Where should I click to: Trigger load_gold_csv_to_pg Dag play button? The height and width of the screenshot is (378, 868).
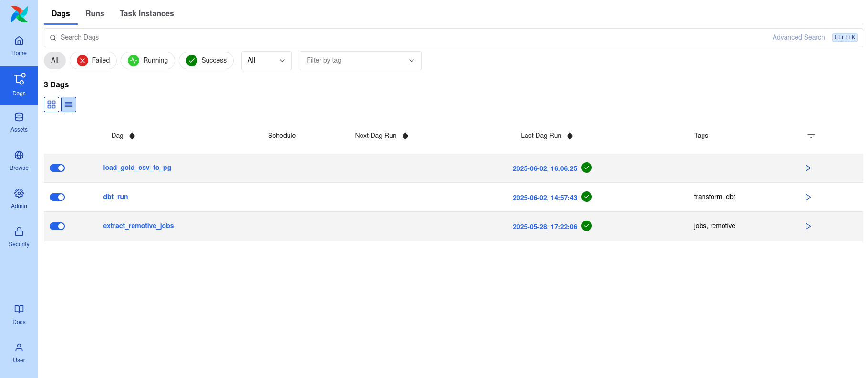pyautogui.click(x=808, y=168)
